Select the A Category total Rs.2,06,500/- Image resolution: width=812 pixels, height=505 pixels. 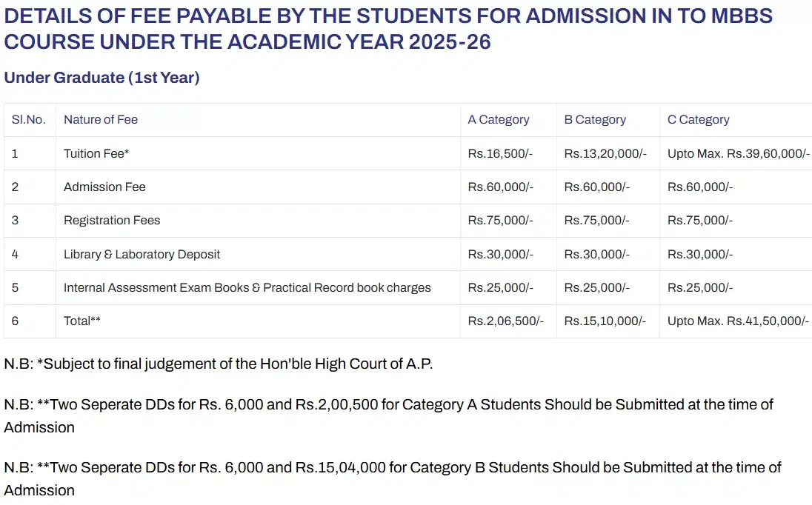(x=505, y=321)
